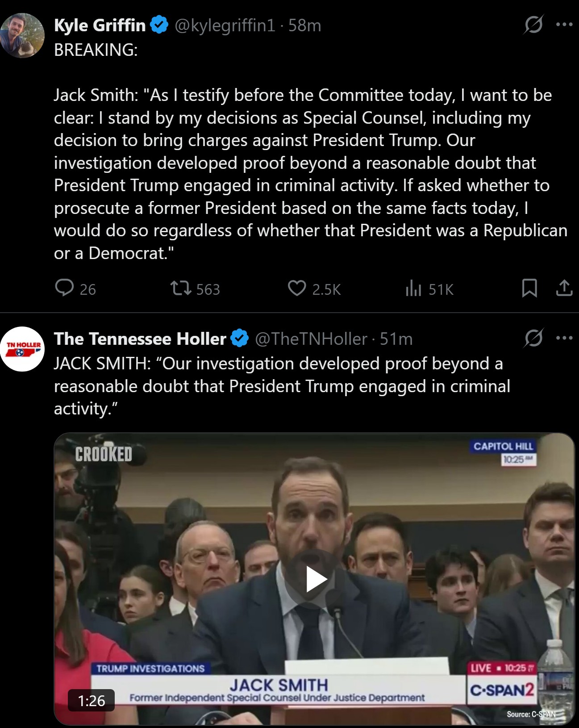Open The Tennessee Holler profile avatar

[x=22, y=349]
